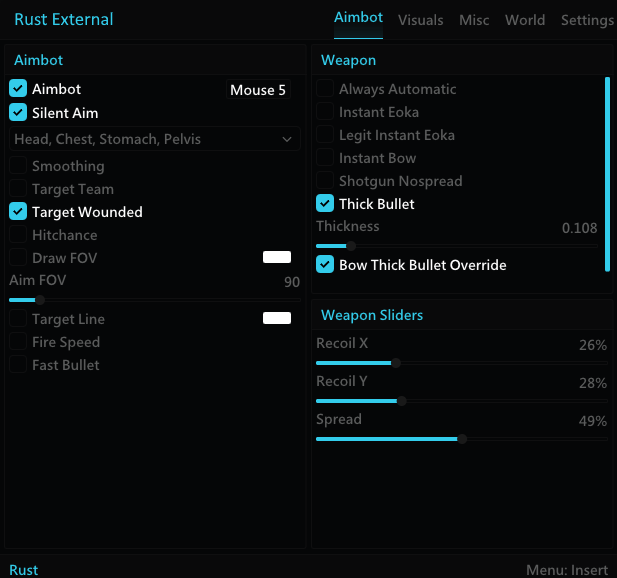Disable the Silent Aim checkbox
The width and height of the screenshot is (617, 578).
coord(18,113)
